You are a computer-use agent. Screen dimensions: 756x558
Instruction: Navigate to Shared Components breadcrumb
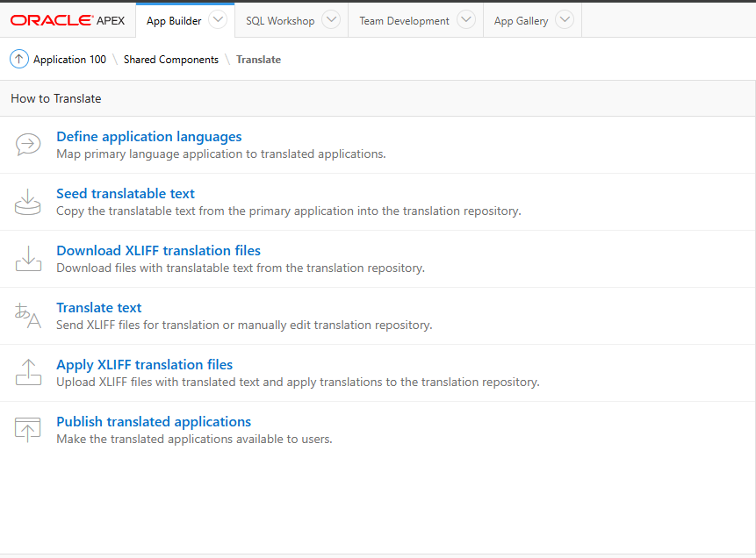point(170,60)
